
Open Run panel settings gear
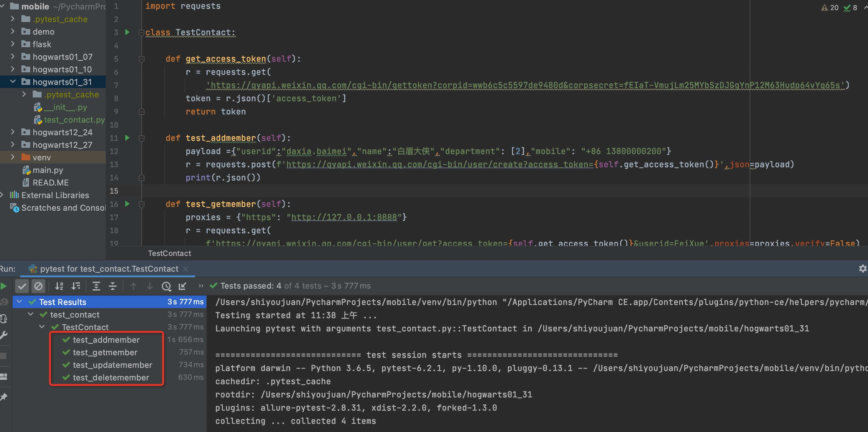click(863, 269)
